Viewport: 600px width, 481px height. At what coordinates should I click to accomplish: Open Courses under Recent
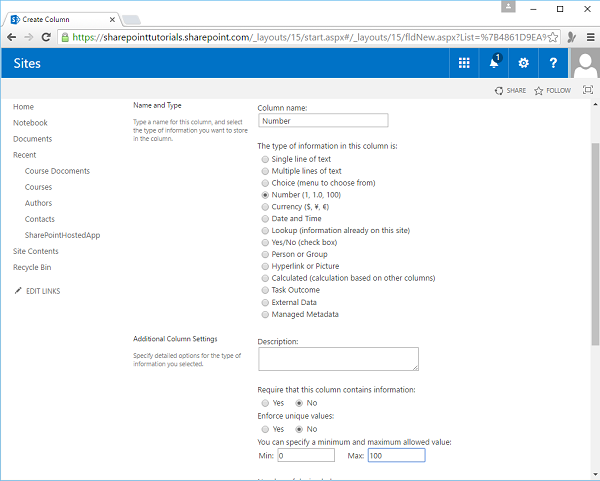(38, 187)
